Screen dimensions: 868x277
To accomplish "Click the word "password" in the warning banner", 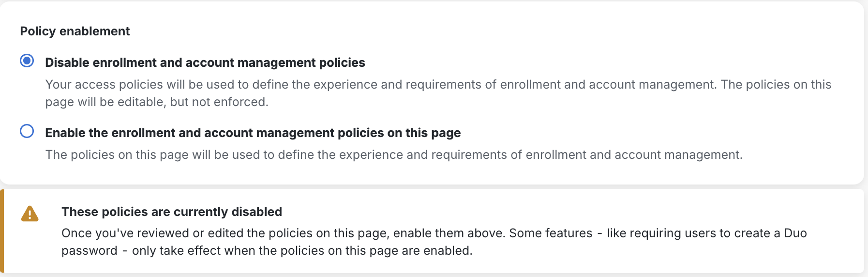I will pos(90,250).
